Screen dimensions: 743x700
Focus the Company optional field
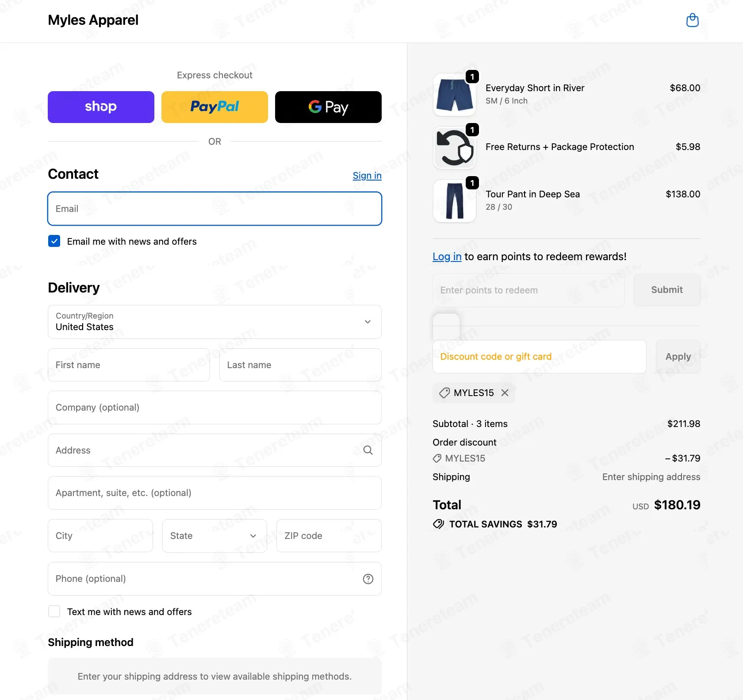click(214, 408)
